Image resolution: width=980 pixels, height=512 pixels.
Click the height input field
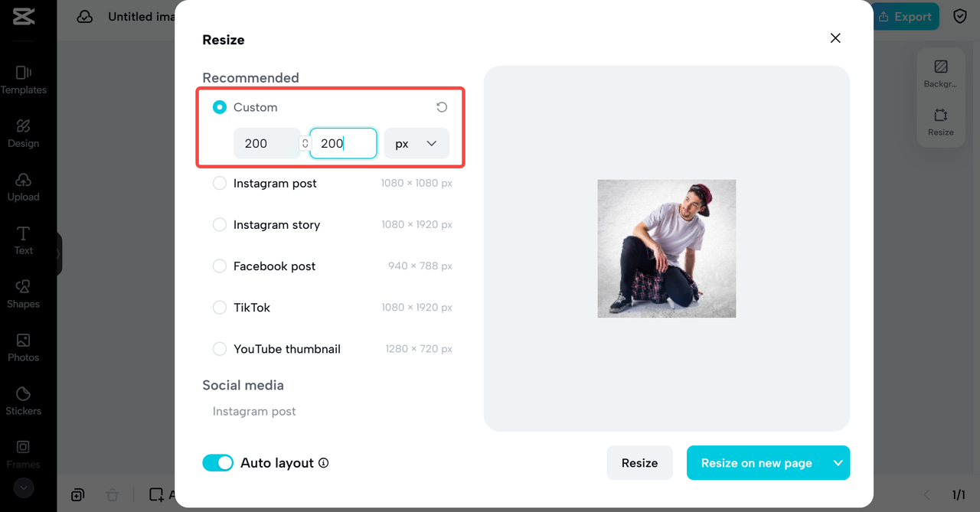(x=343, y=144)
